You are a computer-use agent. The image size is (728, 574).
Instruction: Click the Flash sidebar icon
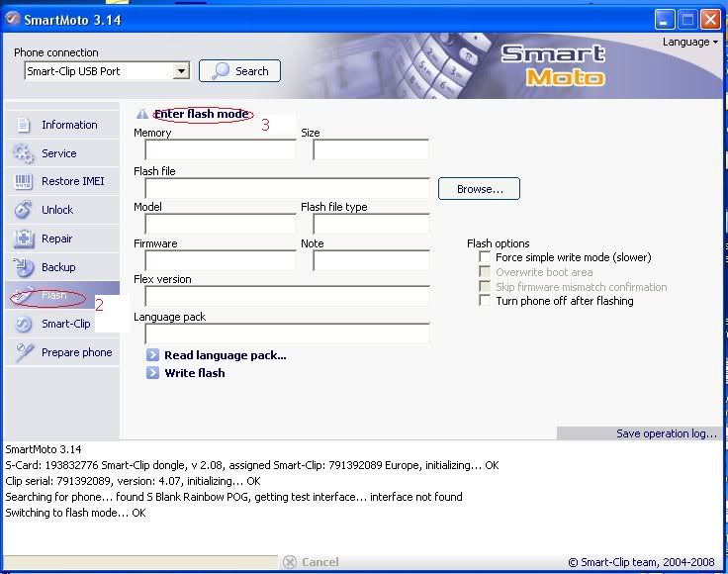point(23,295)
